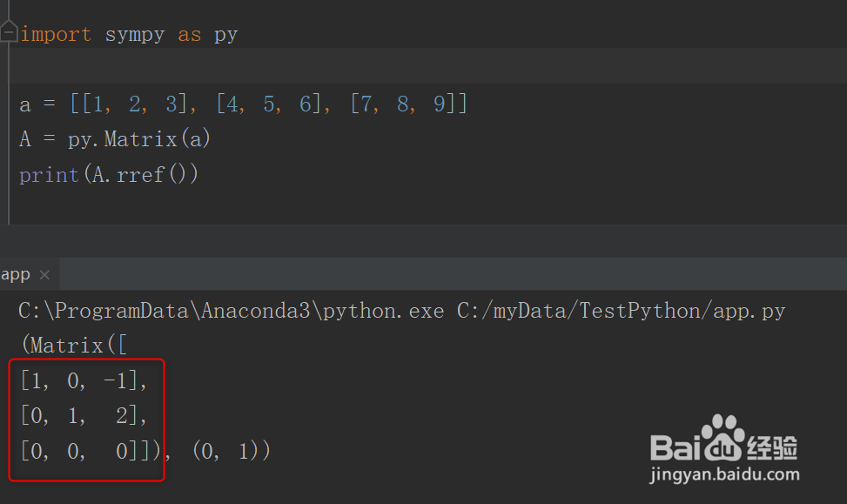Click the app.py file path in console
Image resolution: width=847 pixels, height=504 pixels.
coord(622,311)
